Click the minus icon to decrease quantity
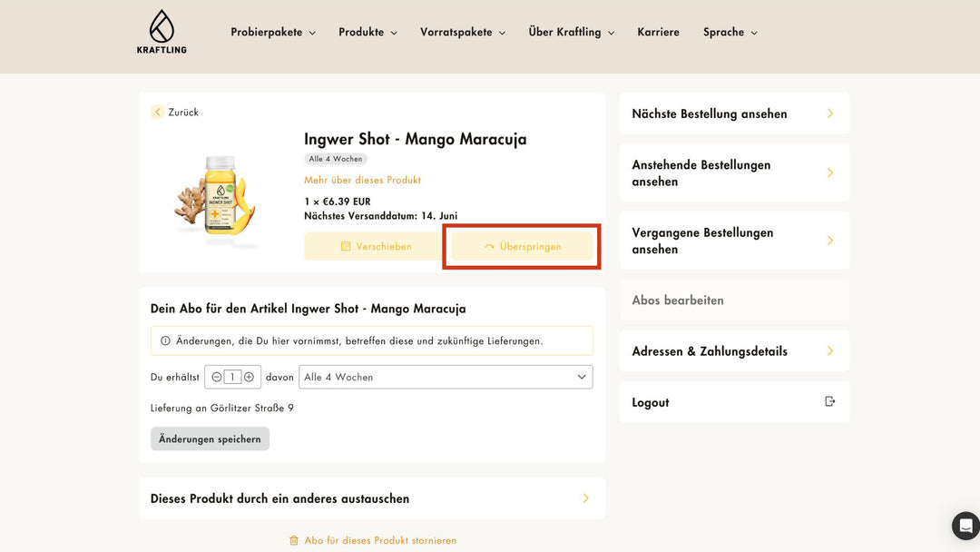This screenshot has height=552, width=980. pos(217,377)
